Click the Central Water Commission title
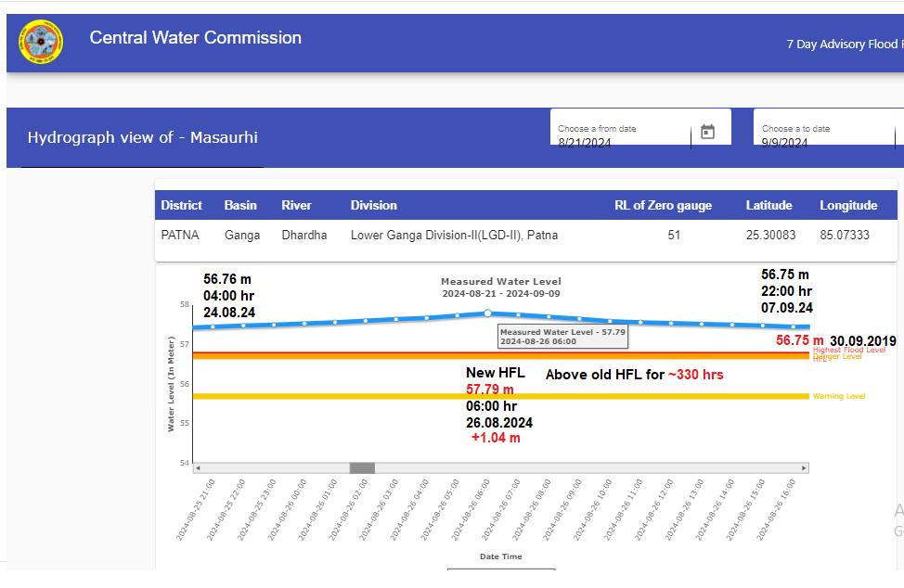This screenshot has width=904, height=588. point(195,38)
